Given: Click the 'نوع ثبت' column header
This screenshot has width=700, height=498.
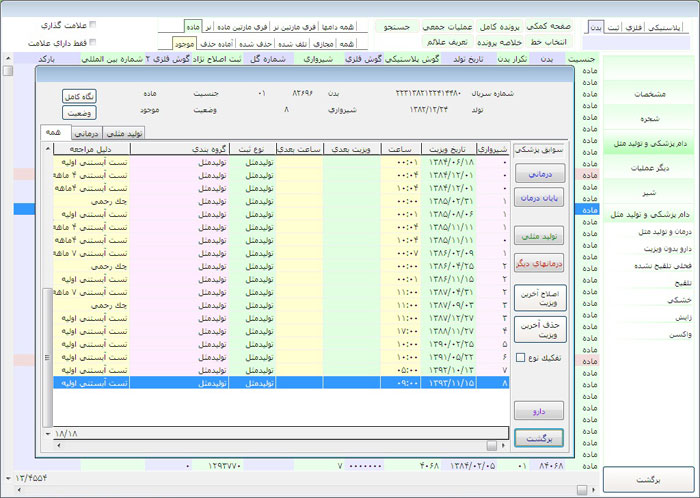Looking at the screenshot, I should point(252,149).
